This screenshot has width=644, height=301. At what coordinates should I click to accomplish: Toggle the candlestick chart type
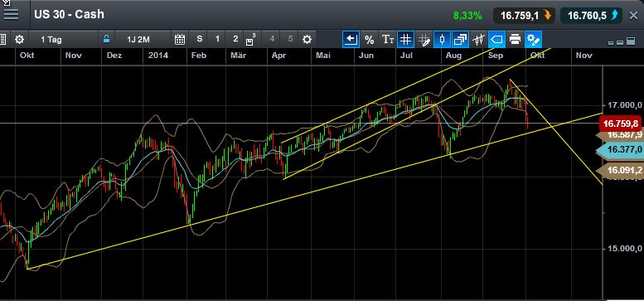coord(443,40)
